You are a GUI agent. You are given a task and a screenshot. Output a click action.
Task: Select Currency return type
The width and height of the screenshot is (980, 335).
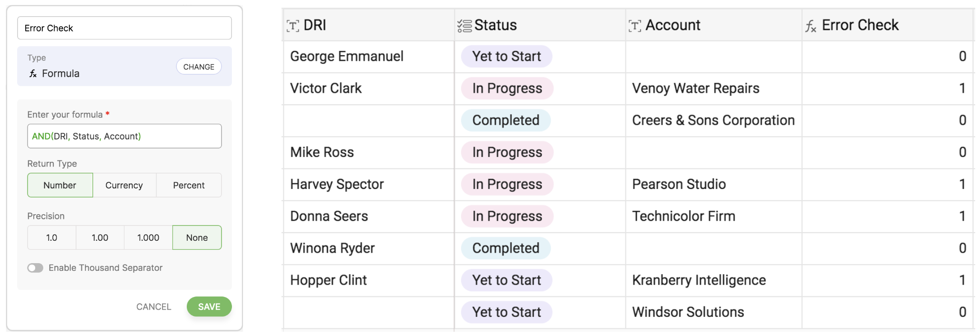coord(124,185)
